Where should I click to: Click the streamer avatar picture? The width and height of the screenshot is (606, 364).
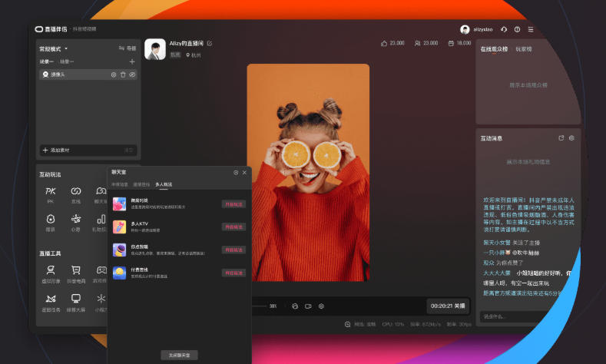point(155,49)
